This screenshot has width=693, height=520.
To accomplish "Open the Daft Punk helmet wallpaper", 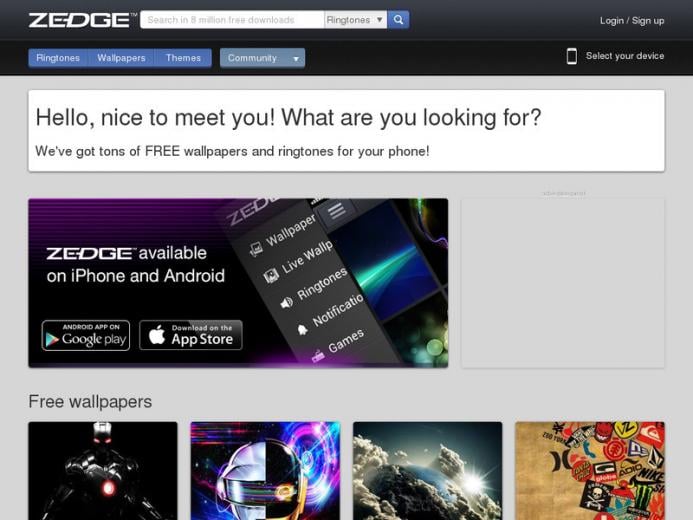I will click(x=265, y=471).
